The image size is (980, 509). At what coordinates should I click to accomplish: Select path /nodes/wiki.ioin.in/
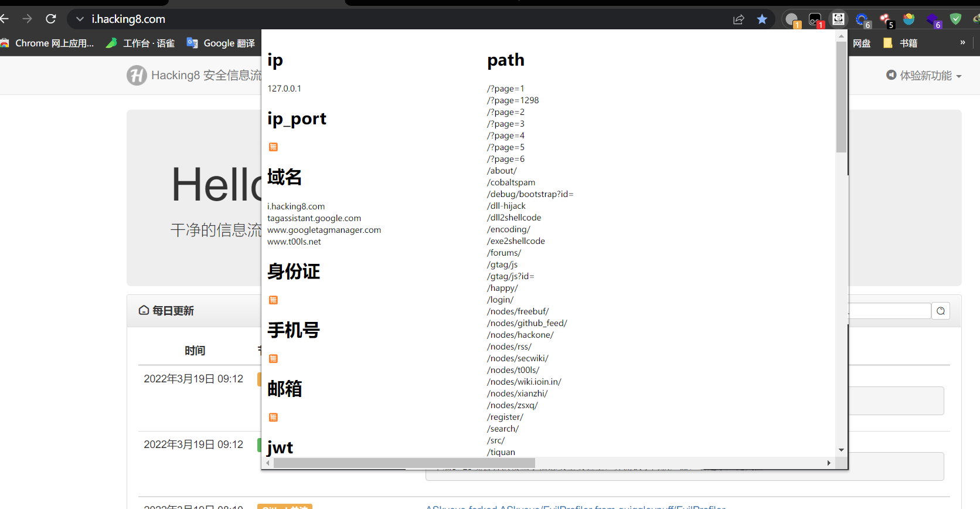tap(524, 382)
